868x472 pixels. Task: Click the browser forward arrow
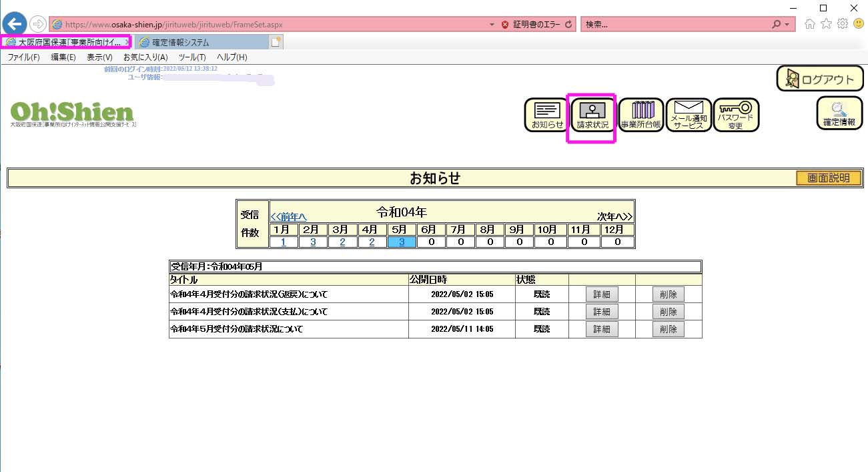coord(37,24)
